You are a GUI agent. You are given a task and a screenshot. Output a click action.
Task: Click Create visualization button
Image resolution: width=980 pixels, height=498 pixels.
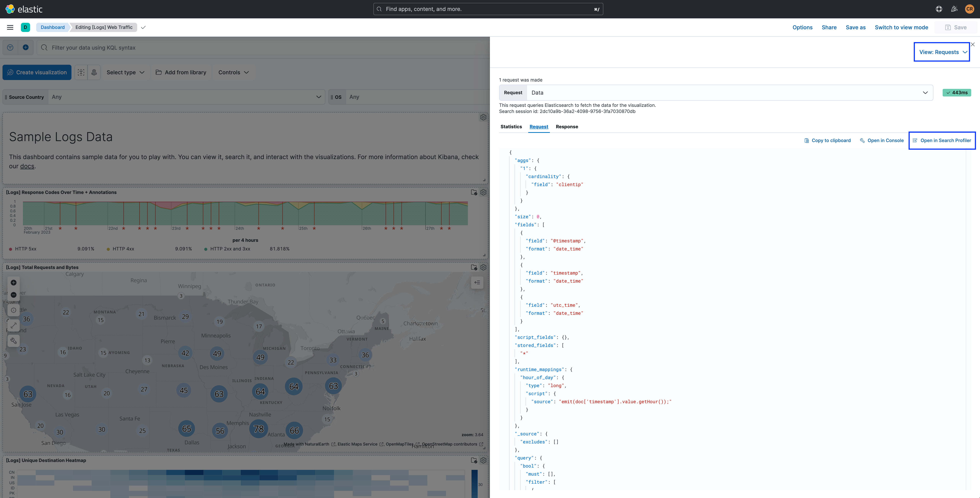click(37, 72)
